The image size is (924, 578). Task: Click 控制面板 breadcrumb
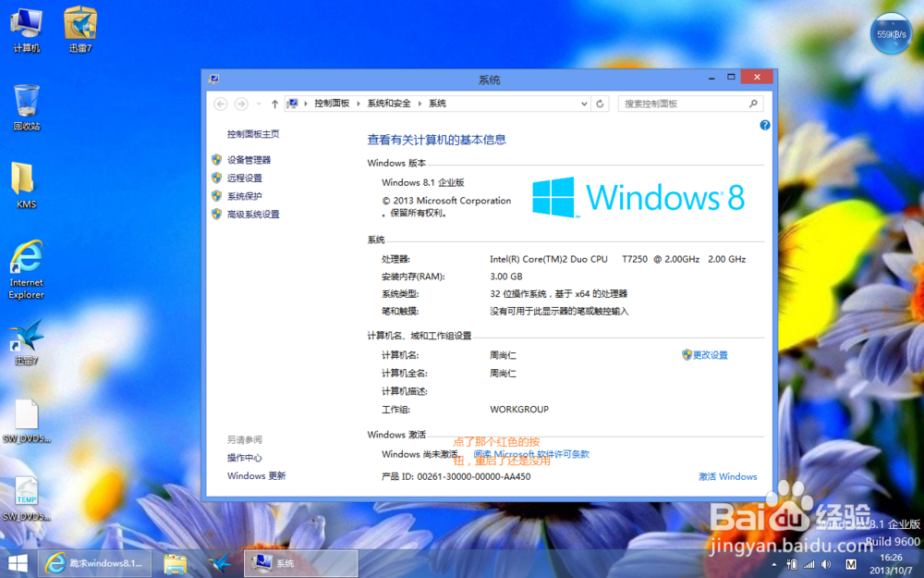coord(332,104)
